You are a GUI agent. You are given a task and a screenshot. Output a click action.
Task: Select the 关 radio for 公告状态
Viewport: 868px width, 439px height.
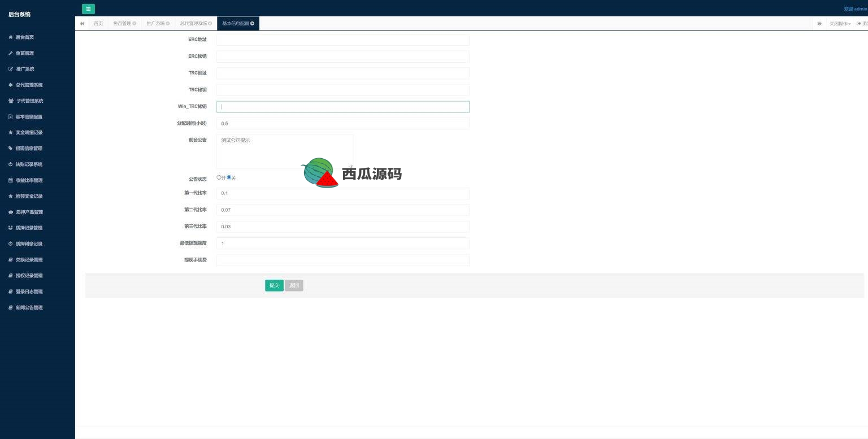[229, 177]
